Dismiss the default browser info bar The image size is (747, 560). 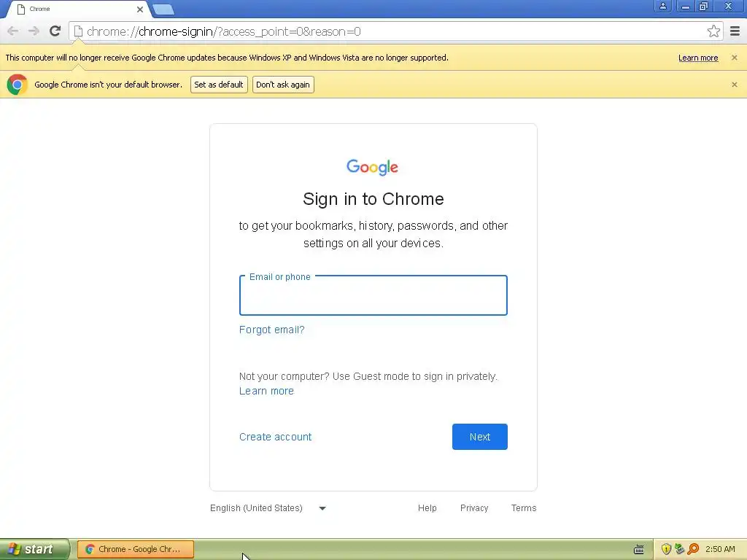(x=735, y=85)
